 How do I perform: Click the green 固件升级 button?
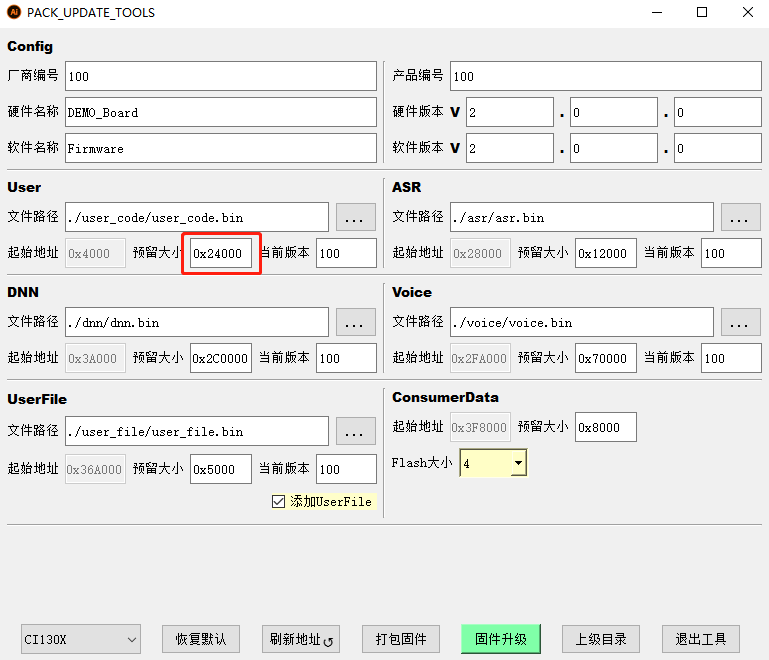click(x=501, y=639)
